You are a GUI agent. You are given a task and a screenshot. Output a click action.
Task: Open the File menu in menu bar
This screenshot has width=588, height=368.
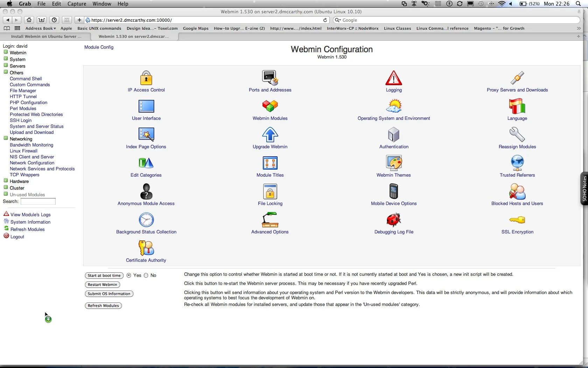pyautogui.click(x=41, y=4)
